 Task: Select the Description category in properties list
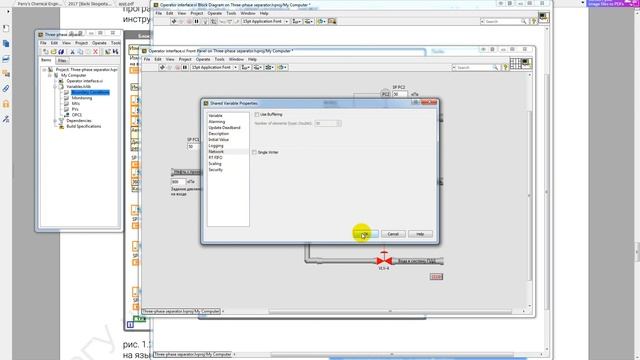coord(219,133)
